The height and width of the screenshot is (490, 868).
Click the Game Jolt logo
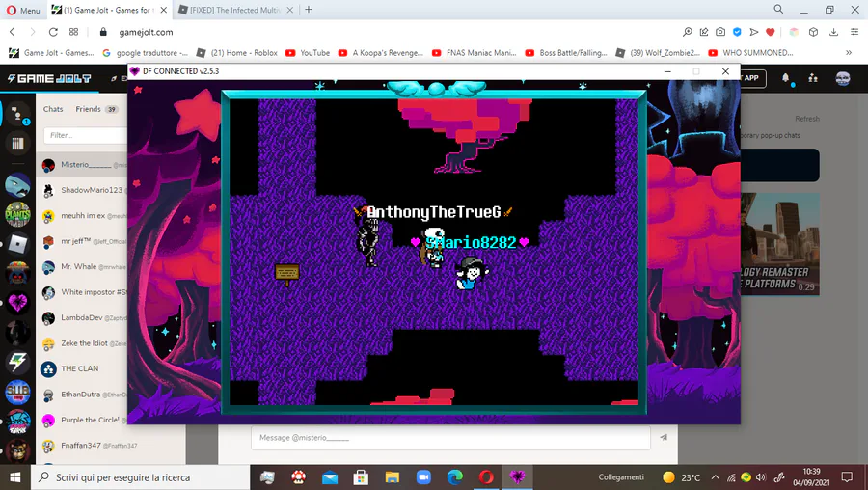[x=49, y=79]
